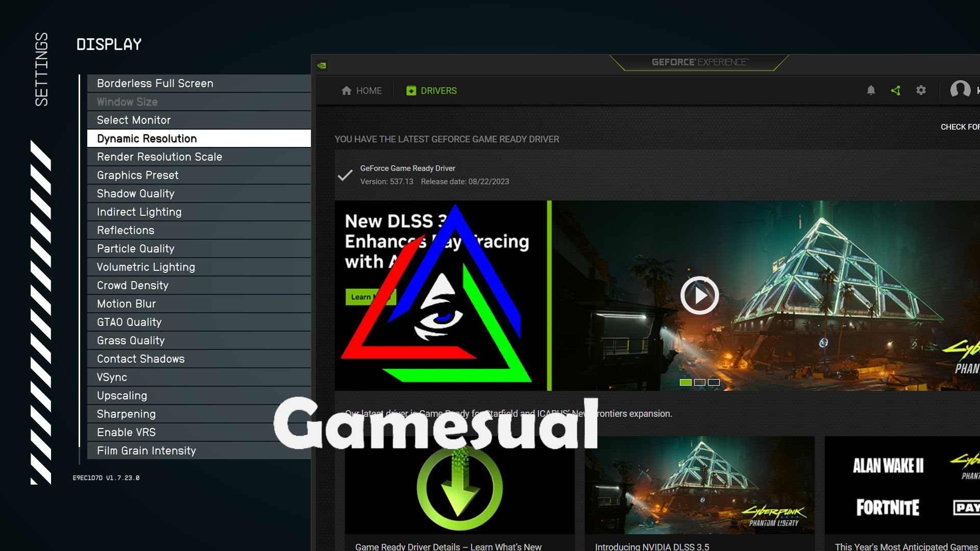Viewport: 980px width, 551px height.
Task: Select third carousel indicator dot
Action: 714,382
